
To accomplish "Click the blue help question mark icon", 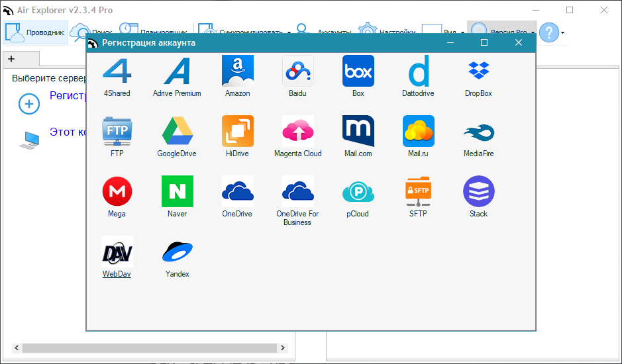I will [549, 32].
